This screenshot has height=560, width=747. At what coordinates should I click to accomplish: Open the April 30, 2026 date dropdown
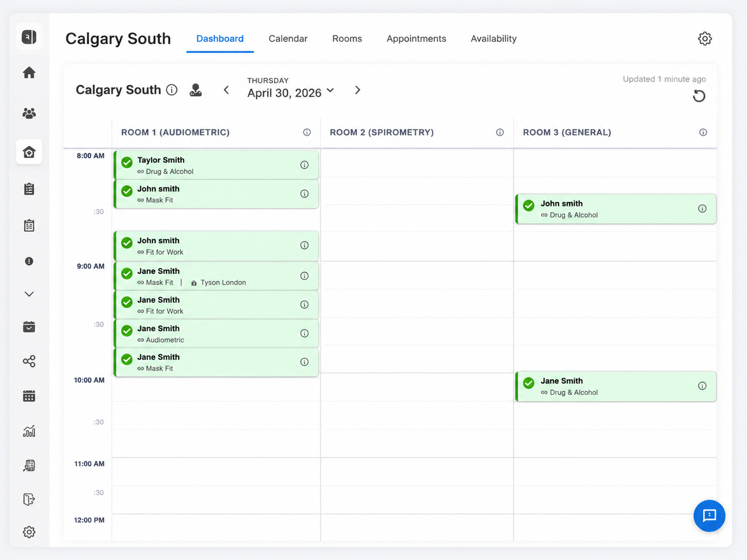(291, 93)
